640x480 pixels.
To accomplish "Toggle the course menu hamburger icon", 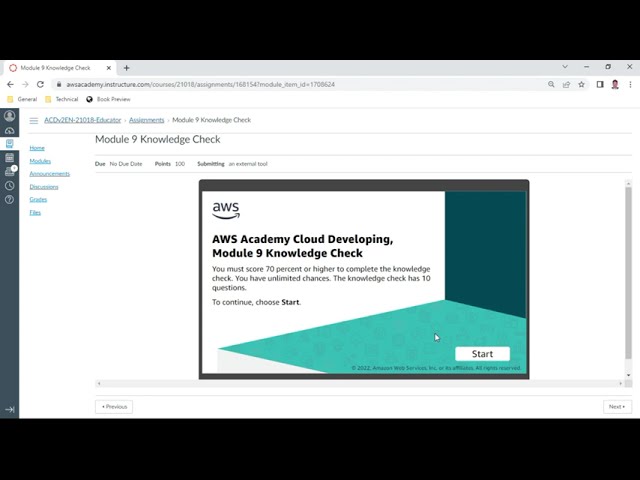I will pyautogui.click(x=33, y=120).
